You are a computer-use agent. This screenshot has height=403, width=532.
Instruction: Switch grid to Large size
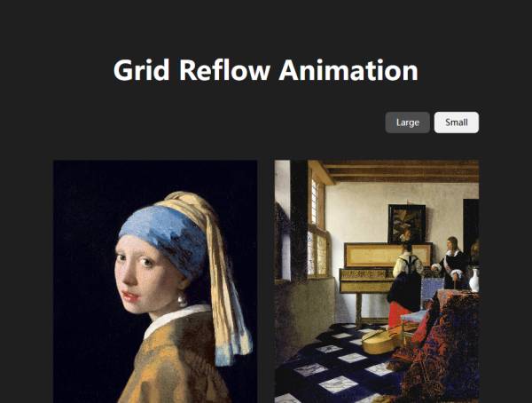tap(407, 122)
